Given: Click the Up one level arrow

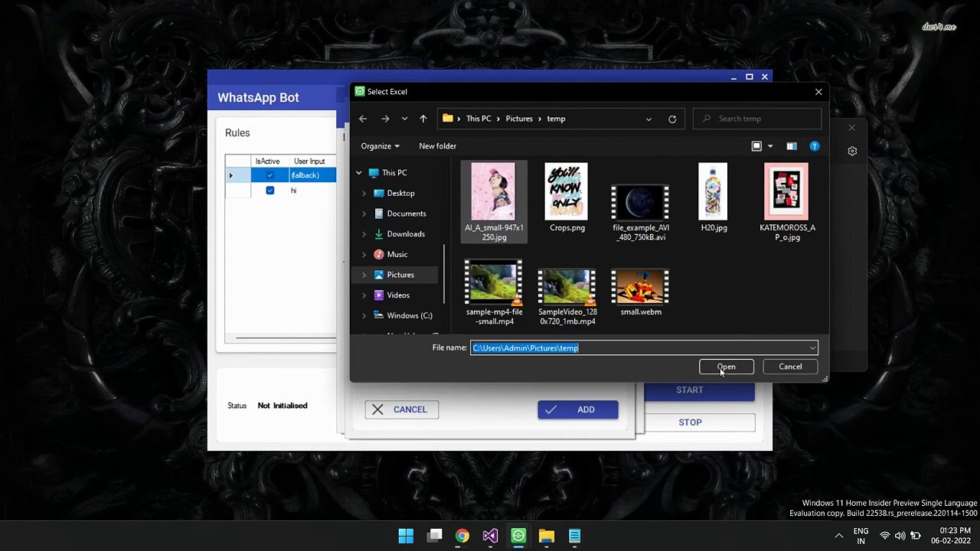Looking at the screenshot, I should pyautogui.click(x=423, y=119).
